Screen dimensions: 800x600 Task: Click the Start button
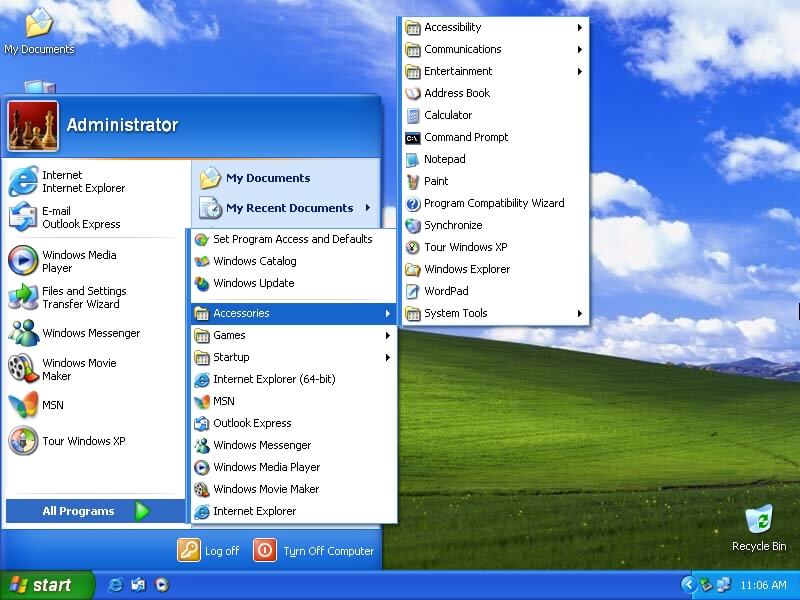(x=45, y=585)
